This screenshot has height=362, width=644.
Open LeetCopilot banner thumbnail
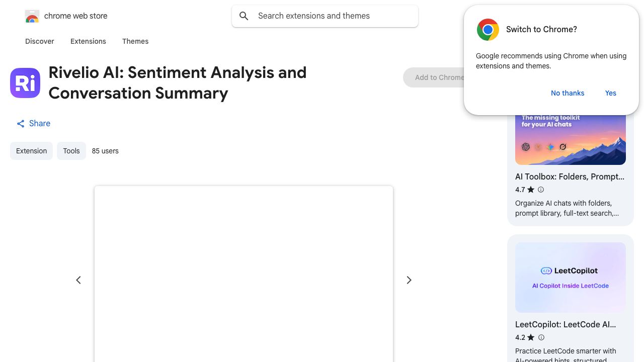[x=571, y=278]
